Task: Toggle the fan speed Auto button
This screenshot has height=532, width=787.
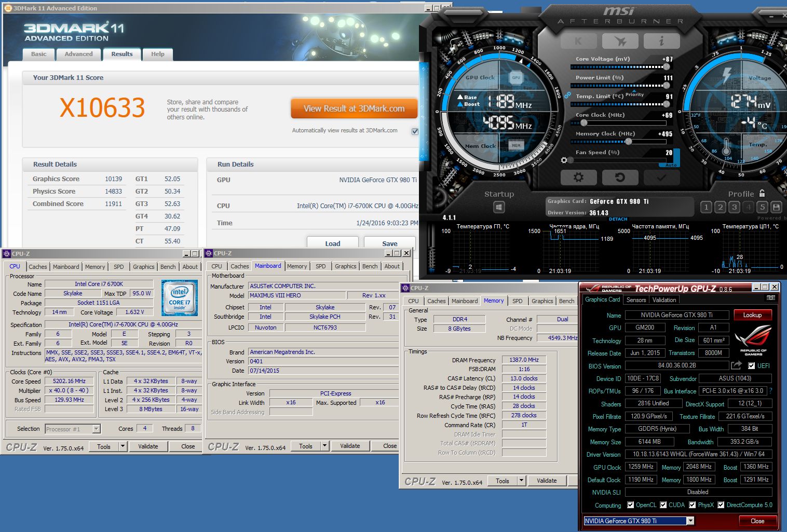Action: click(671, 165)
